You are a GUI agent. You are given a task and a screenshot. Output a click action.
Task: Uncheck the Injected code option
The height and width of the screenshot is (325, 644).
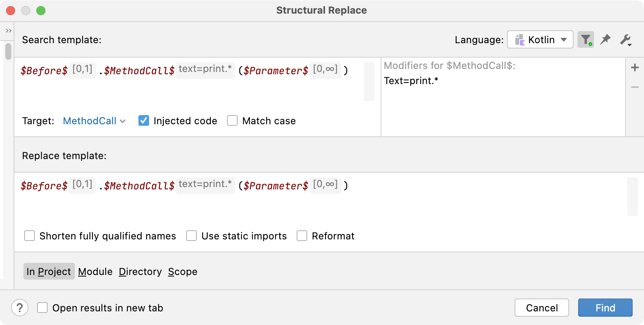(x=143, y=120)
